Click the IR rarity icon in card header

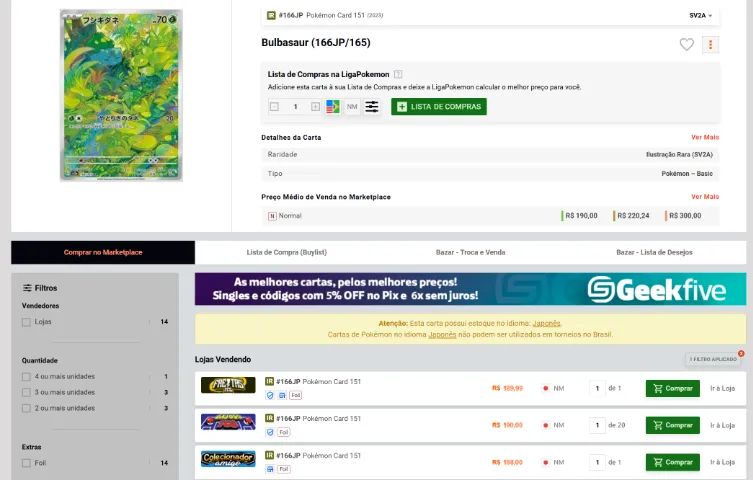pos(271,15)
